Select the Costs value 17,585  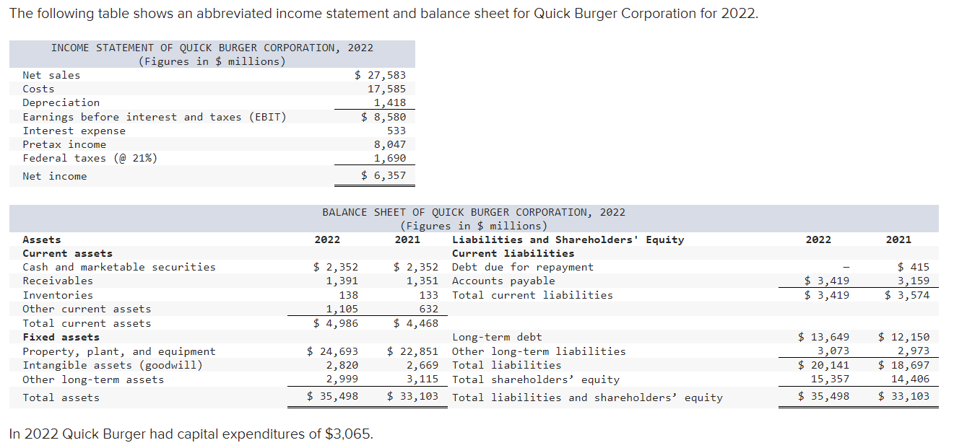coord(386,89)
